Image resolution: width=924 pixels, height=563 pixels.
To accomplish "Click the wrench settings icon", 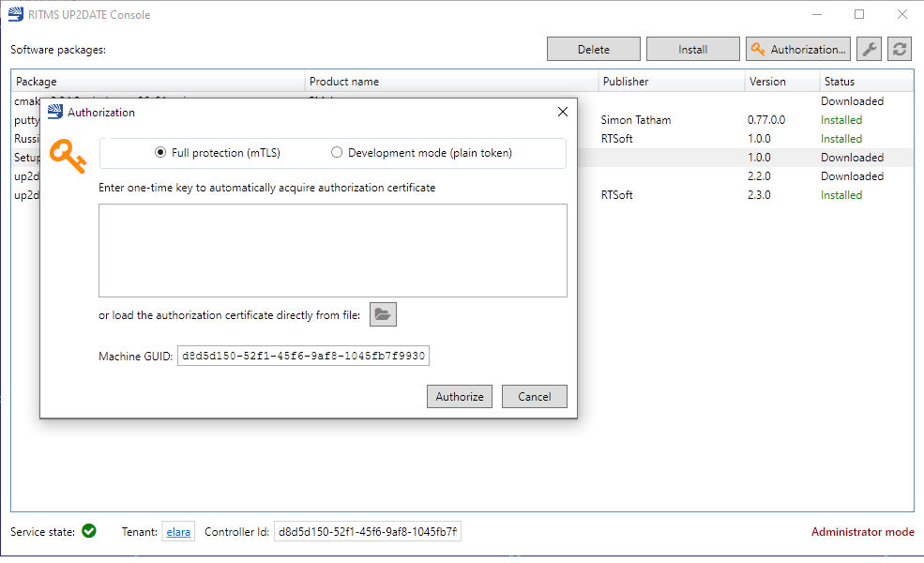I will point(870,50).
